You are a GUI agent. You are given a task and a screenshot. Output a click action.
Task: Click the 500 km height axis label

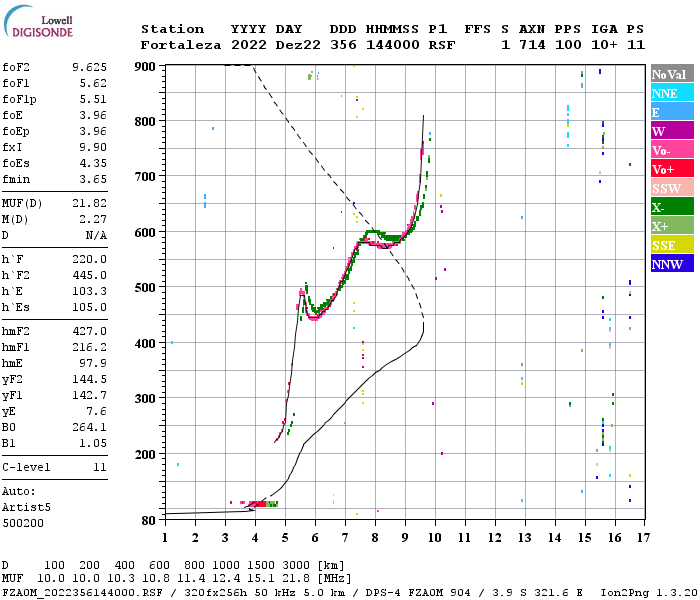tap(145, 288)
